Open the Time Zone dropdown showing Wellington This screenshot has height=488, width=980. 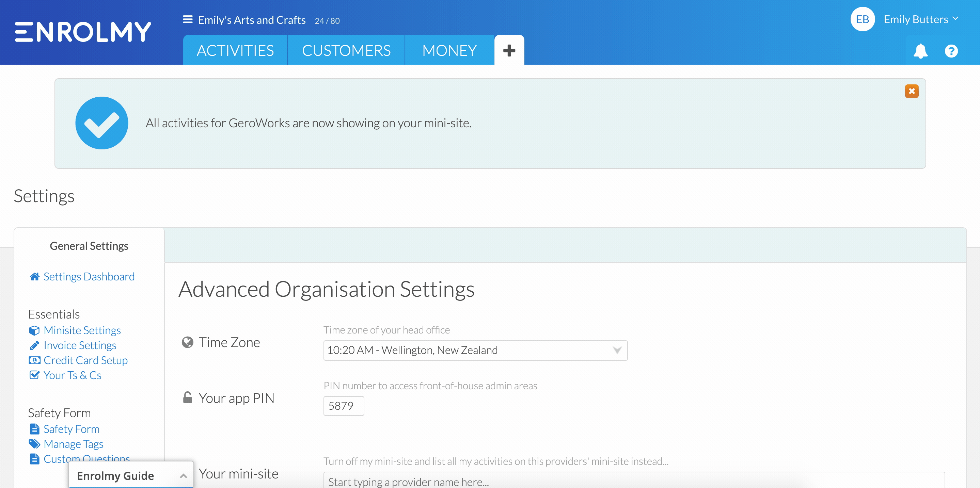[x=475, y=350]
